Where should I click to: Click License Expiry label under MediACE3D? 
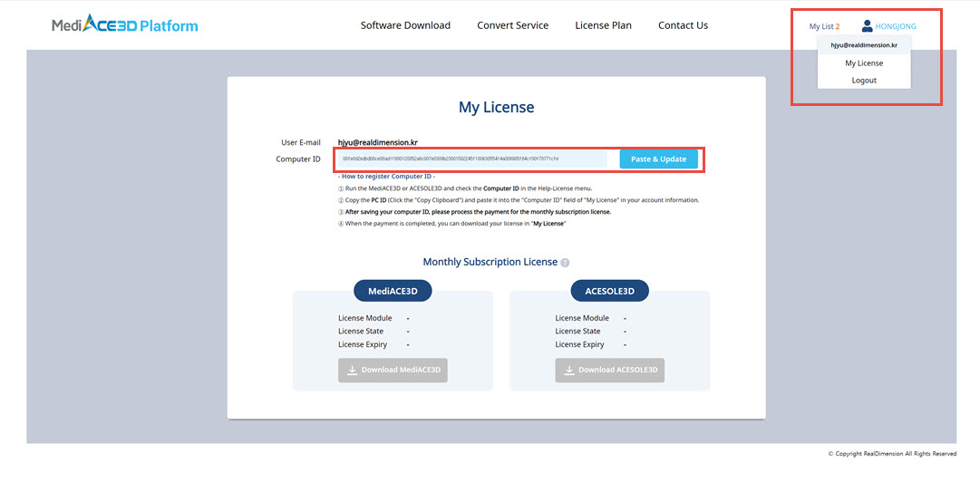363,344
